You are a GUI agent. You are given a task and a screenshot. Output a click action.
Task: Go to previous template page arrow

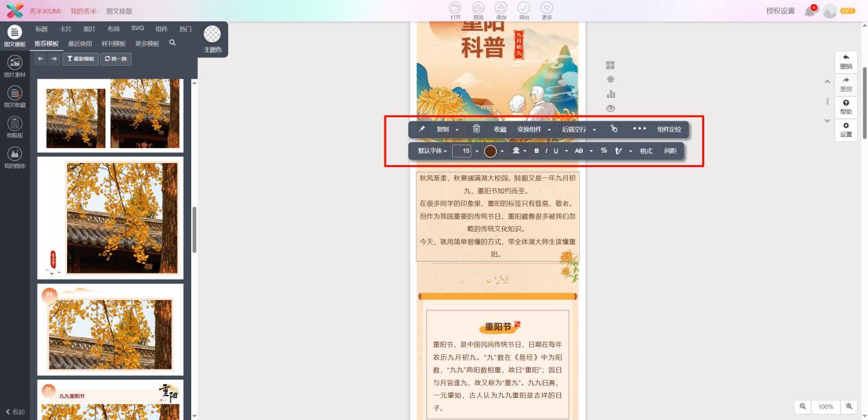(40, 59)
